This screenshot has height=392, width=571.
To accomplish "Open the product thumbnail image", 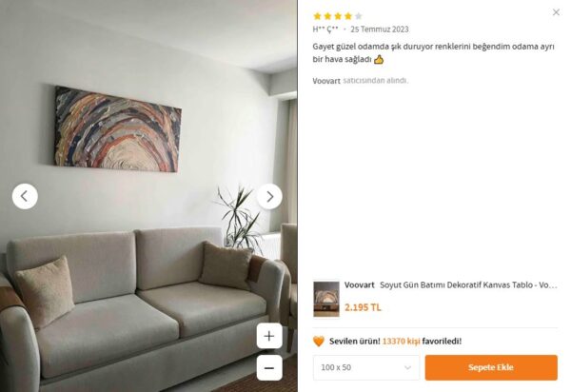I will click(326, 299).
